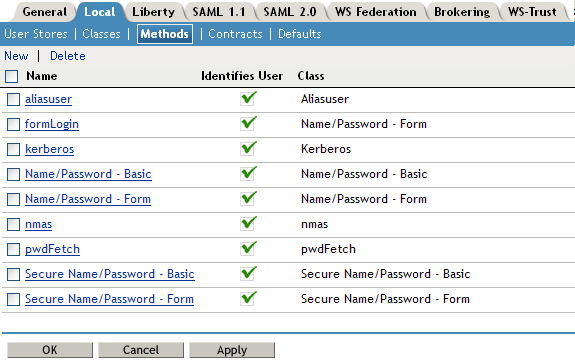The image size is (575, 360).
Task: Go to the SAML 2.0 tab
Action: pyautogui.click(x=290, y=12)
